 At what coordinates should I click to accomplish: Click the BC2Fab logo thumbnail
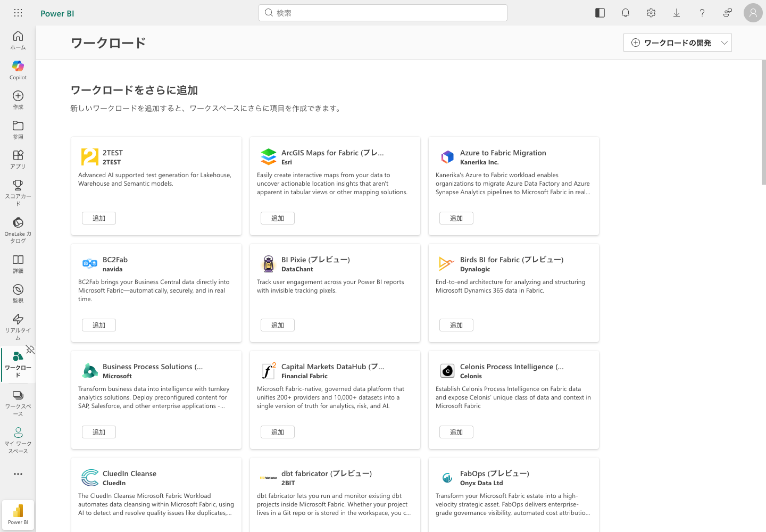coord(90,264)
